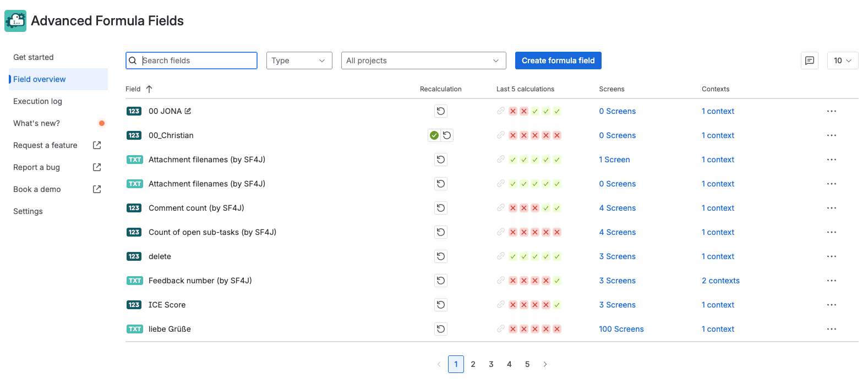Screen dimensions: 868x384
Task: Open the 100 Screens link
Action: point(621,329)
